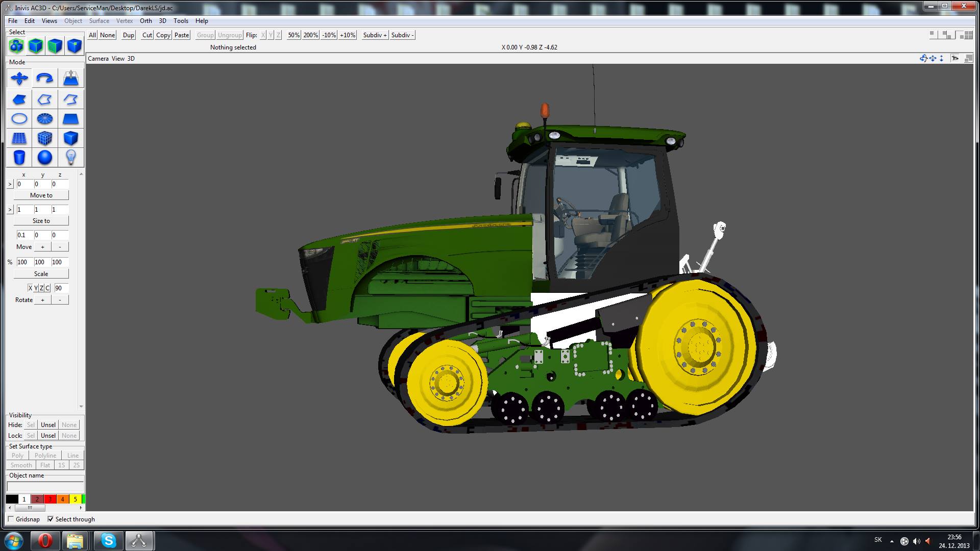Open Skype from the taskbar

point(109,540)
